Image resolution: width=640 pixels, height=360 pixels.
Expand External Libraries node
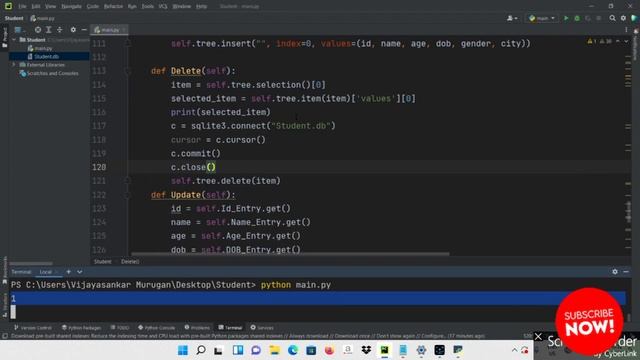click(x=14, y=65)
